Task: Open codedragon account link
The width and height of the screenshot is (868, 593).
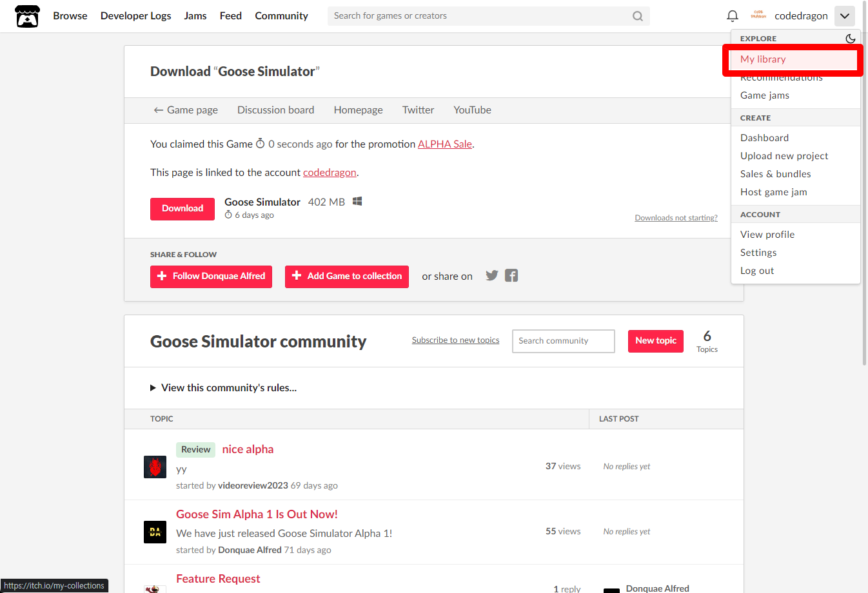Action: pos(330,173)
